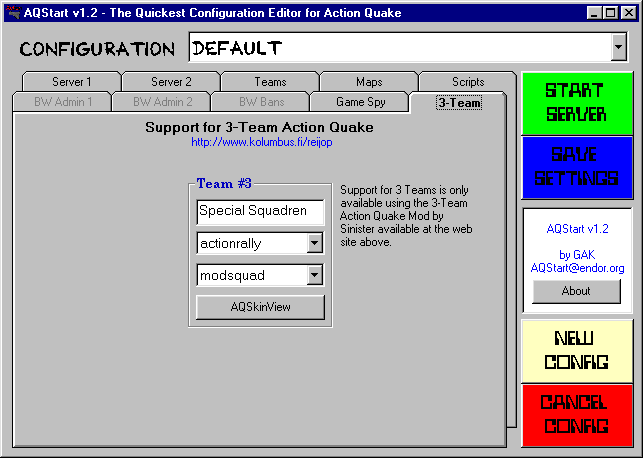Click the AQStart@endor.org email link
The width and height of the screenshot is (643, 458).
click(577, 268)
